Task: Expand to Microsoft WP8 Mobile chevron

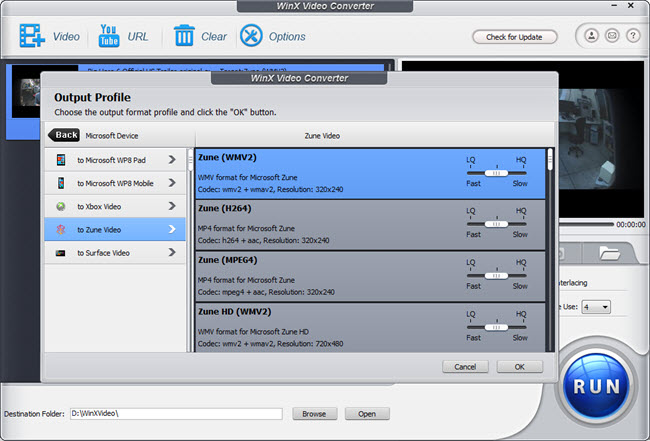Action: (x=172, y=183)
